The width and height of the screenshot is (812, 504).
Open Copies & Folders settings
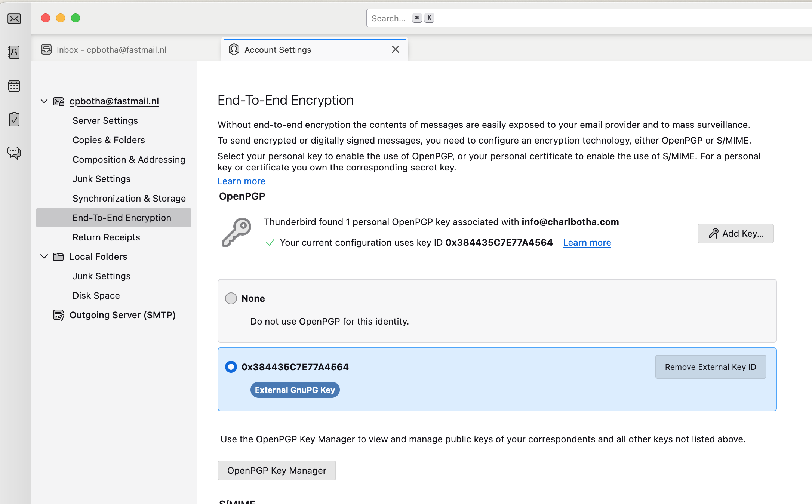[108, 140]
